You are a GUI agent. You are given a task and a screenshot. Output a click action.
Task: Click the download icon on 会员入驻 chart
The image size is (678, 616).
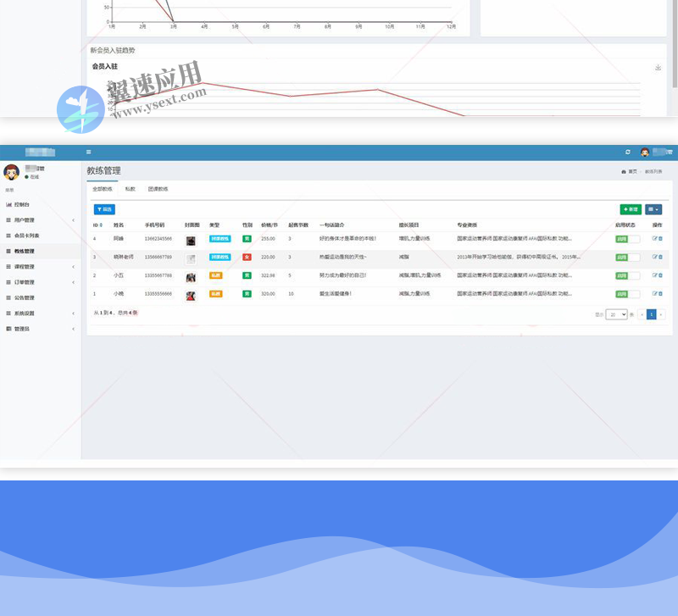point(659,67)
